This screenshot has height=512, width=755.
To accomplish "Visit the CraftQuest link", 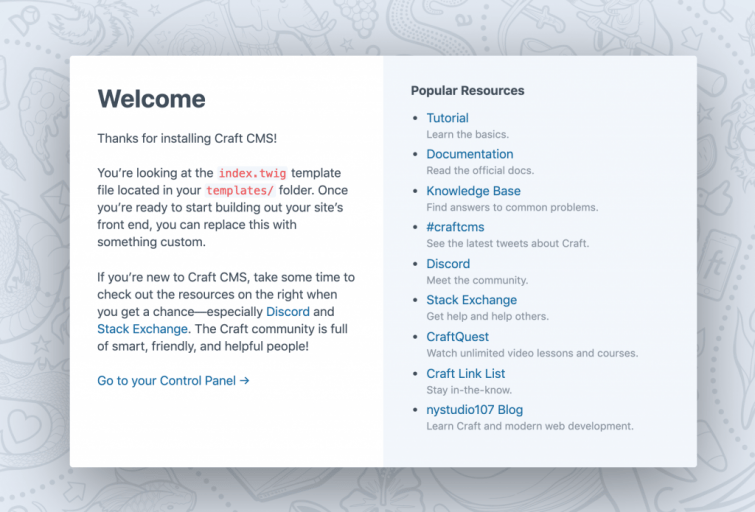I will click(x=457, y=337).
